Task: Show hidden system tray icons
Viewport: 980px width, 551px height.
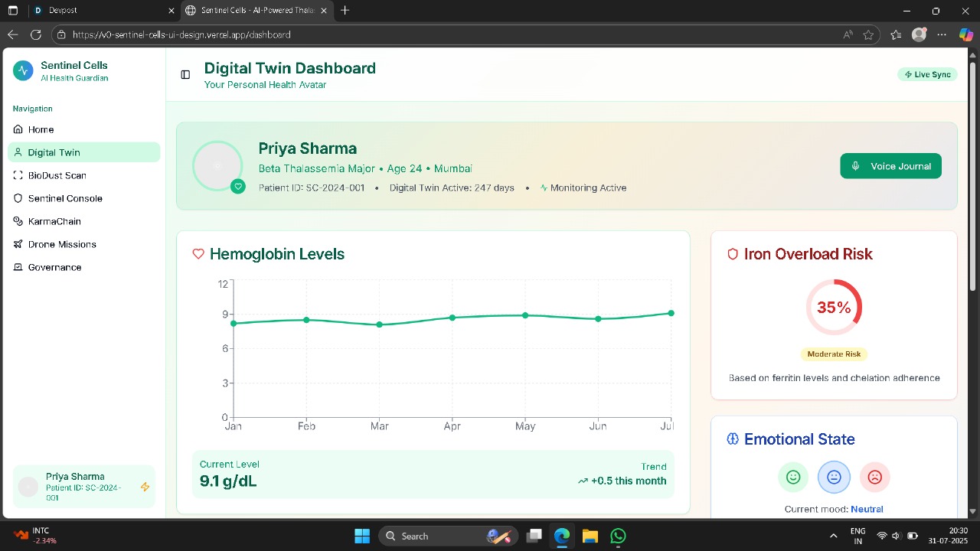Action: point(833,536)
